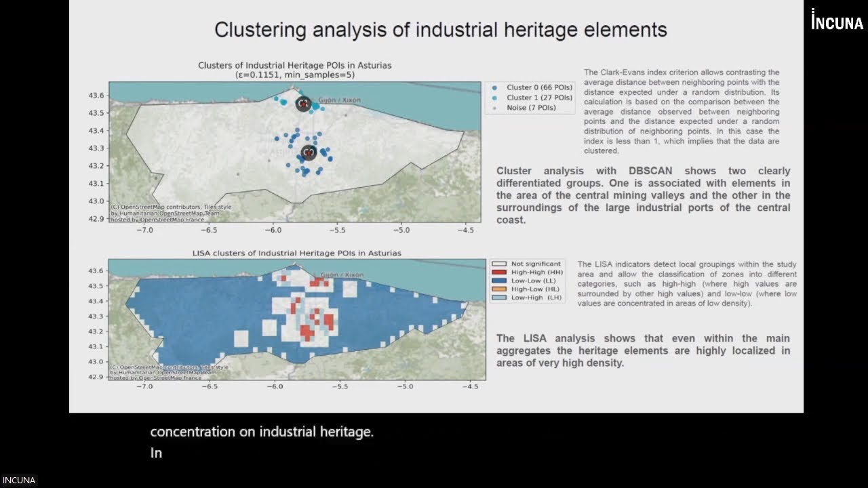Click the bold "Cluster analysis with DBSCAN" paragraph
This screenshot has width=868, height=488.
click(x=643, y=195)
